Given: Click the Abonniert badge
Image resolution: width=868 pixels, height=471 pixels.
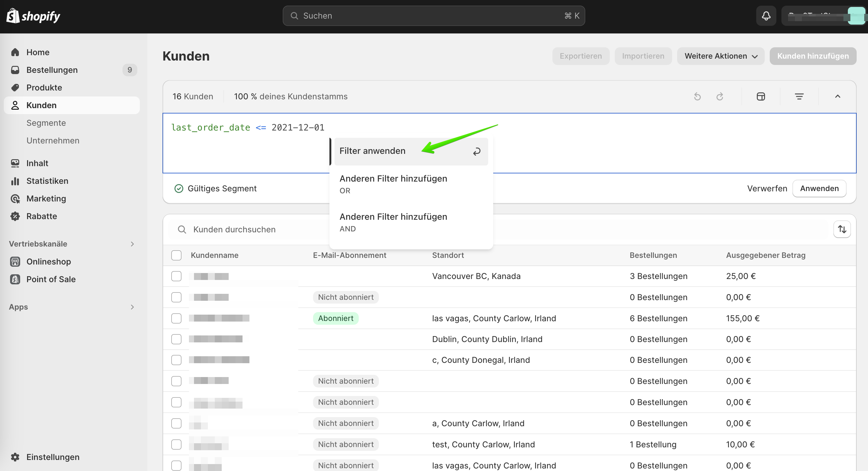Looking at the screenshot, I should point(336,318).
